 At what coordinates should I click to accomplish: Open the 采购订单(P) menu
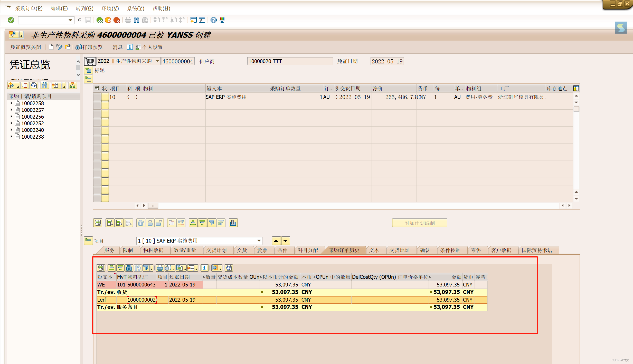(29, 8)
